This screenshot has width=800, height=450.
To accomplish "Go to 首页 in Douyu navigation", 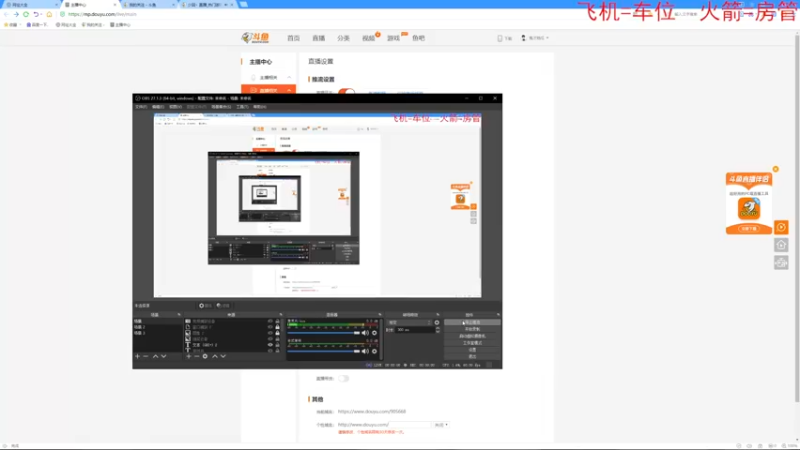I will tap(293, 38).
